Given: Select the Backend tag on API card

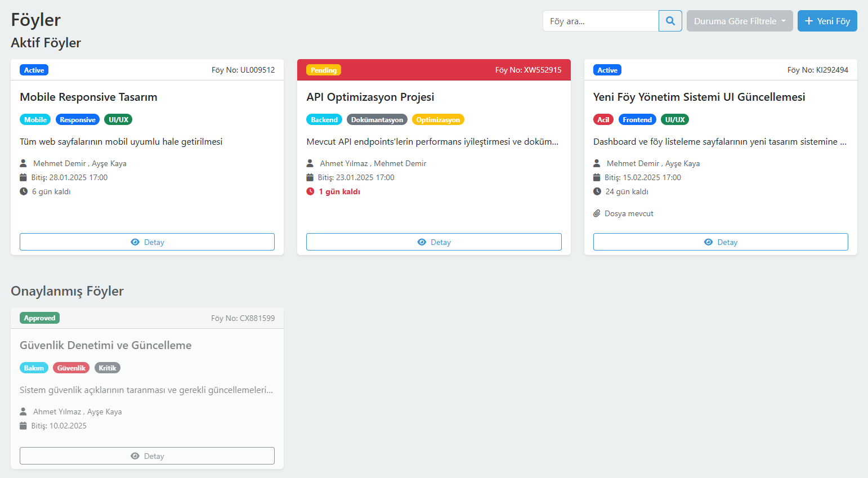Looking at the screenshot, I should pos(324,120).
